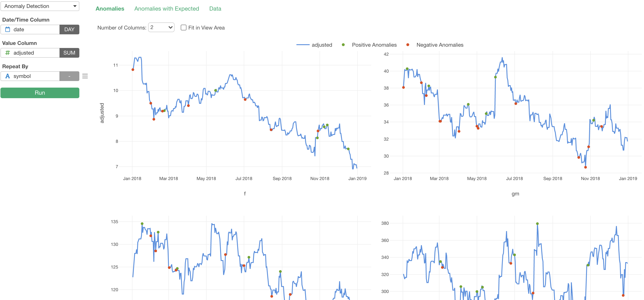Click 'Jul 2018' label on f chart
The image size is (644, 300).
click(x=244, y=179)
